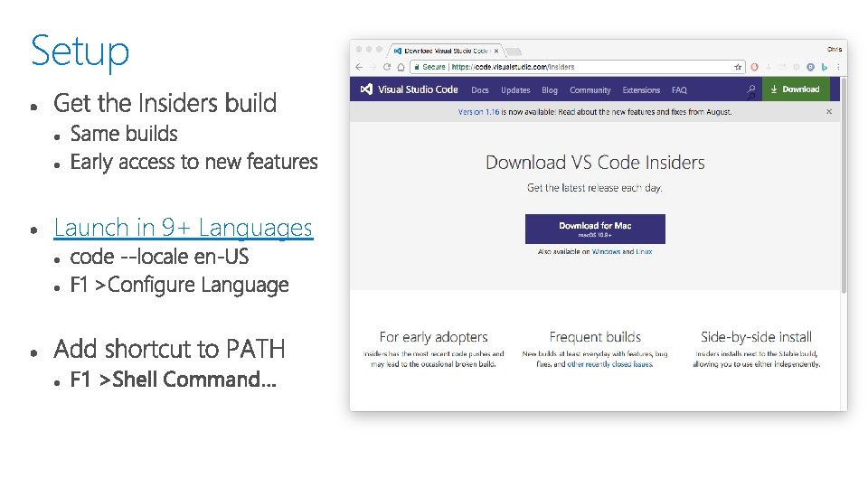
Task: Click 'Early access to new features' text
Action: (x=193, y=162)
